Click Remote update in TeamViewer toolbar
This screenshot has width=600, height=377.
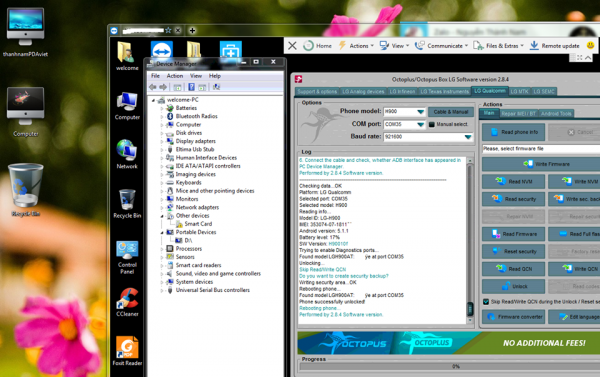554,46
